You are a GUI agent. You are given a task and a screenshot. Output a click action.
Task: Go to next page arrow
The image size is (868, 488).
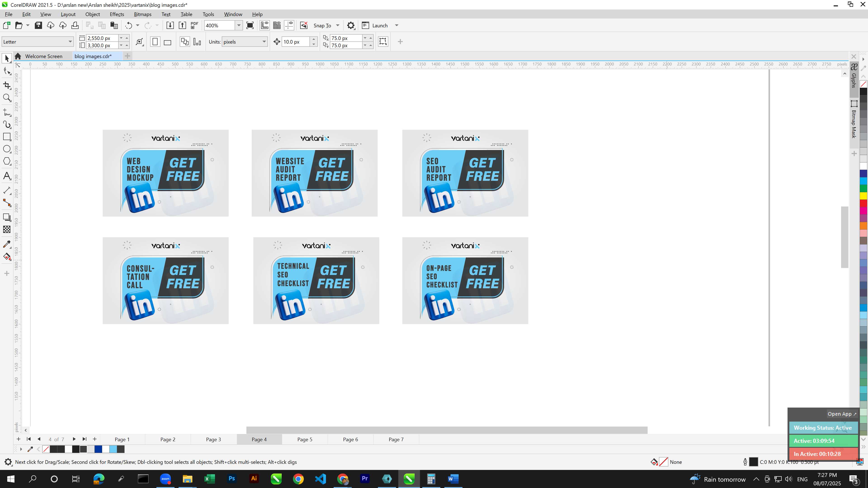[74, 439]
